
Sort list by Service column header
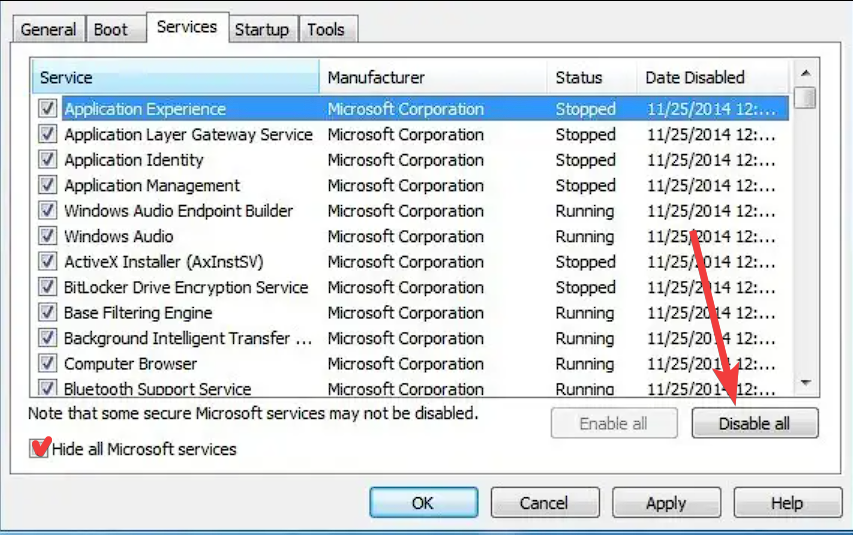click(x=175, y=77)
